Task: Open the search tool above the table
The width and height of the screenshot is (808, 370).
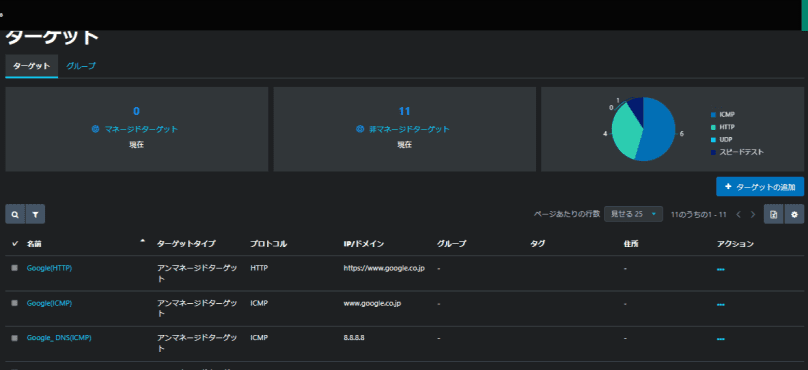Action: coord(15,214)
